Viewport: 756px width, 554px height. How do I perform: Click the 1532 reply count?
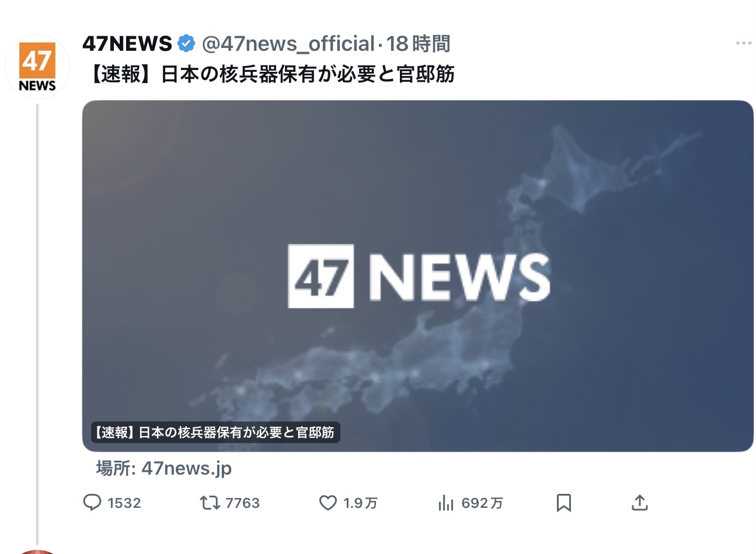point(124,503)
